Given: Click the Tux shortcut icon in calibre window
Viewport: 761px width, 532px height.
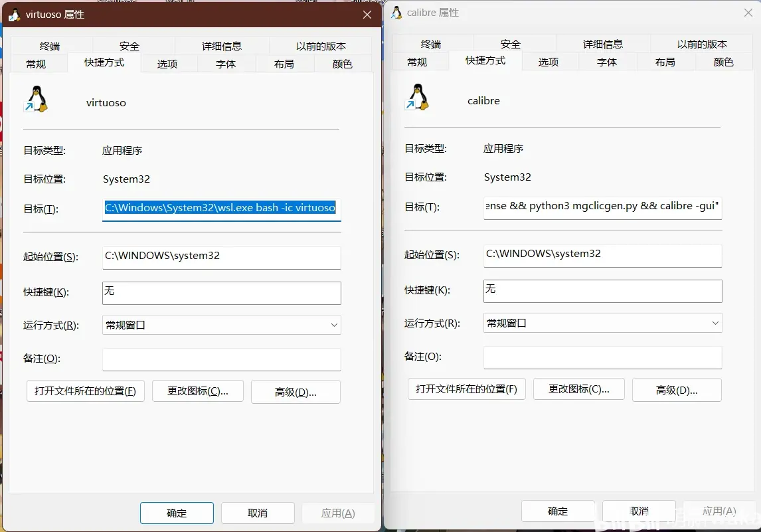Looking at the screenshot, I should [x=418, y=97].
